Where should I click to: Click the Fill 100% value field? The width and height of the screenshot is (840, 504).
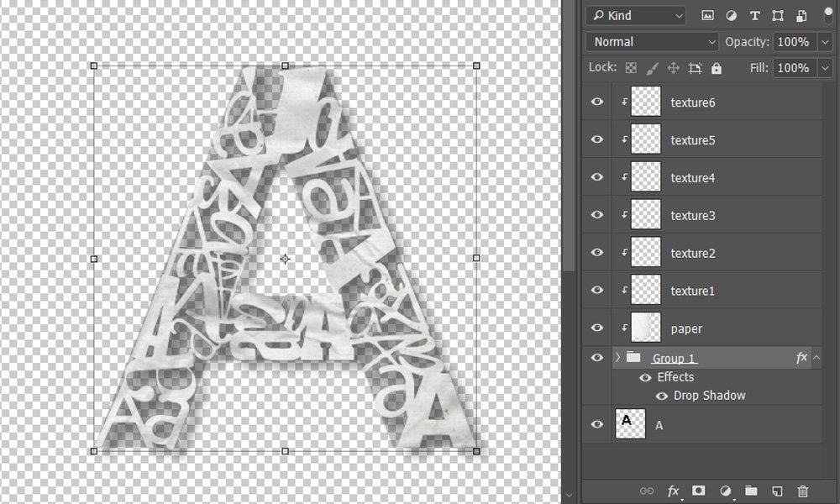(x=795, y=68)
